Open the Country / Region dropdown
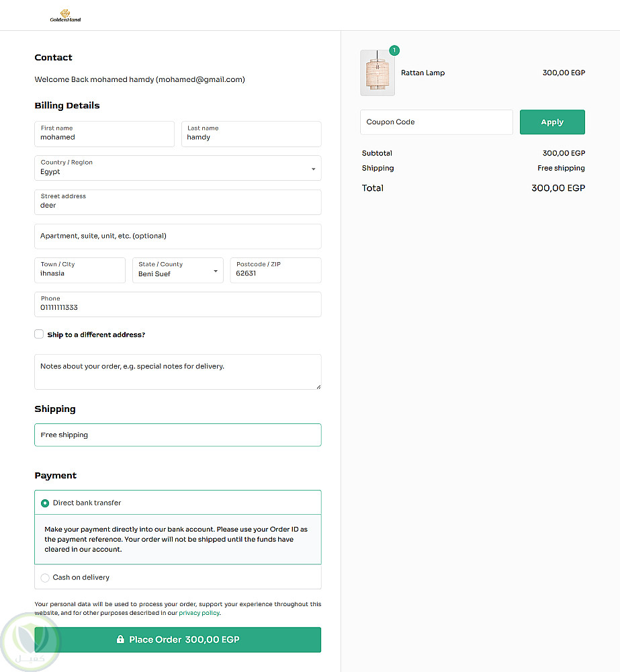Image resolution: width=620 pixels, height=672 pixels. click(177, 168)
